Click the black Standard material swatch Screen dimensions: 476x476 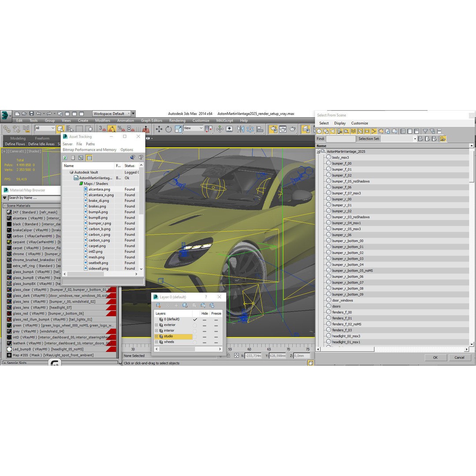pyautogui.click(x=9, y=224)
